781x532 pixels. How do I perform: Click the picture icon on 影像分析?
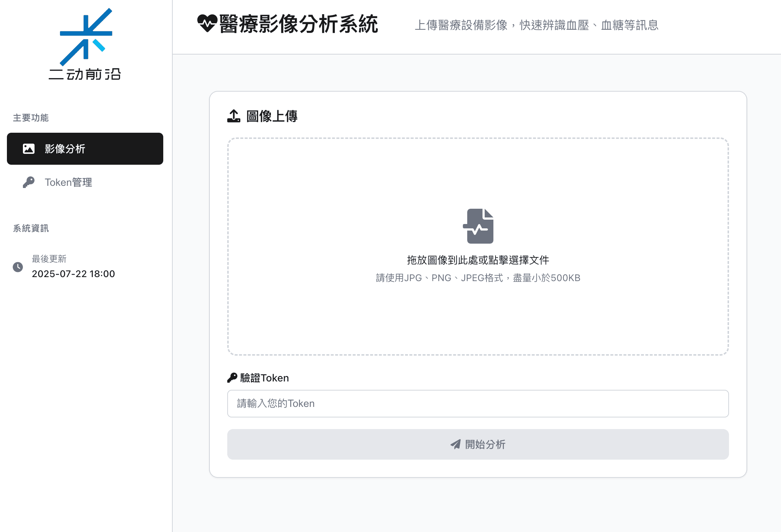(x=29, y=149)
